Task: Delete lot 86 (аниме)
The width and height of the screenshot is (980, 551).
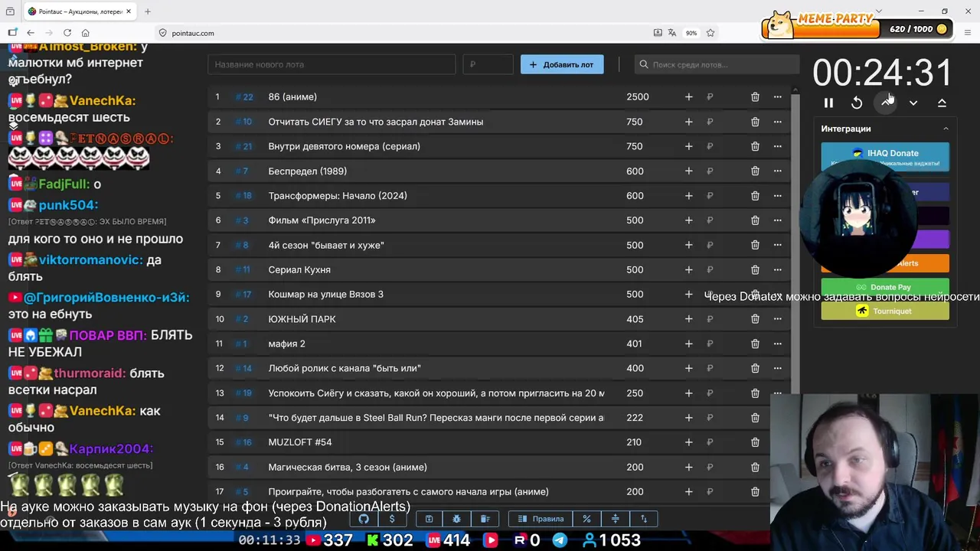Action: 755,96
